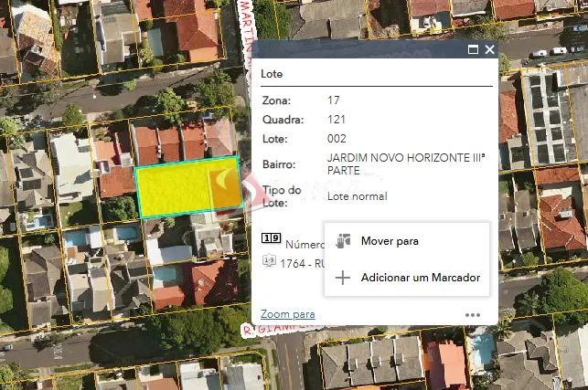This screenshot has height=390, width=588.
Task: Click the Lote popup title
Action: [272, 74]
